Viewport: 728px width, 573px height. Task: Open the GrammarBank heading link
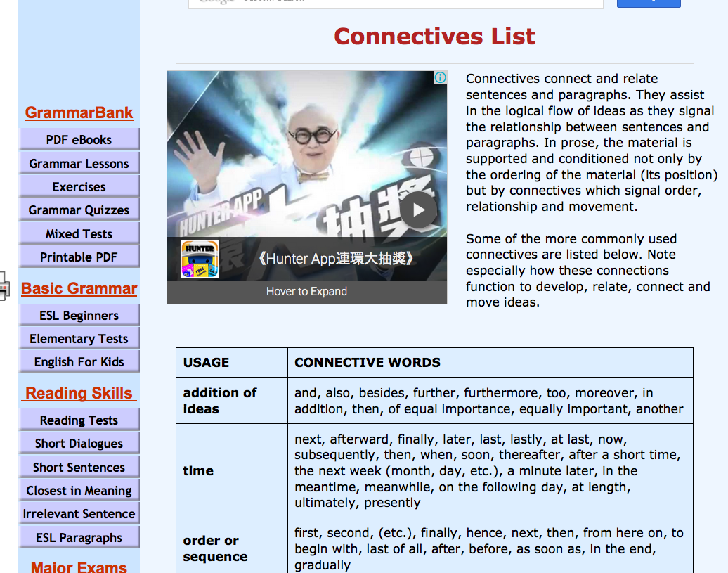coord(79,113)
